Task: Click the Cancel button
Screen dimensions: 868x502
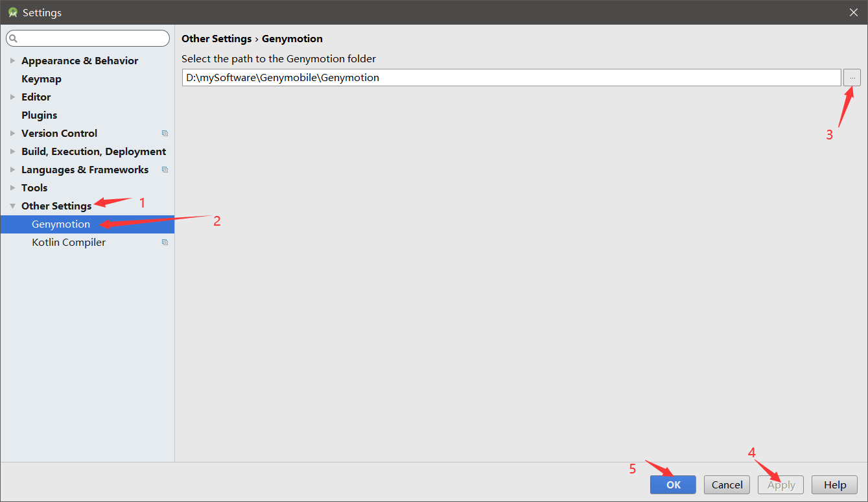Action: pyautogui.click(x=727, y=484)
